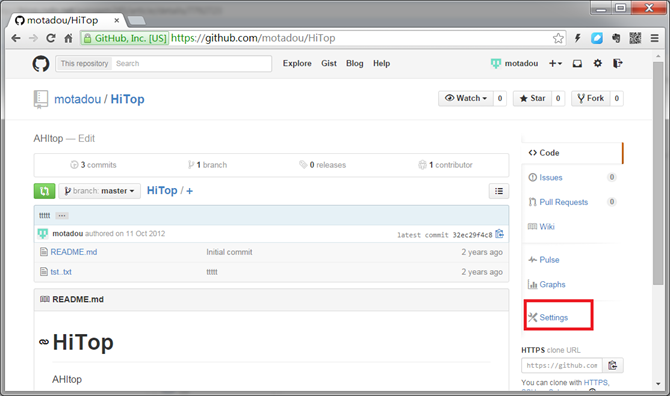Go back with the browser back arrow
Image resolution: width=670 pixels, height=396 pixels.
[16, 38]
